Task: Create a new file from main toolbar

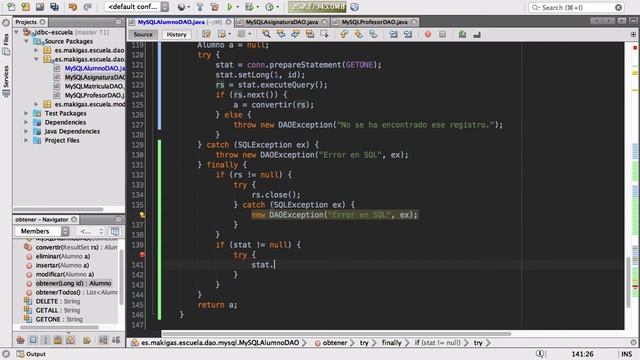Action: (x=11, y=7)
